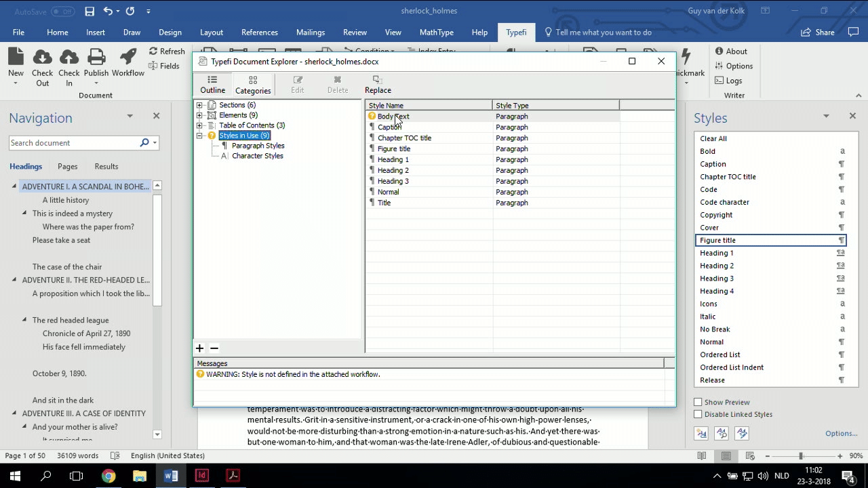Open Typefi Writer Options
Image resolution: width=868 pixels, height=488 pixels.
click(x=734, y=66)
